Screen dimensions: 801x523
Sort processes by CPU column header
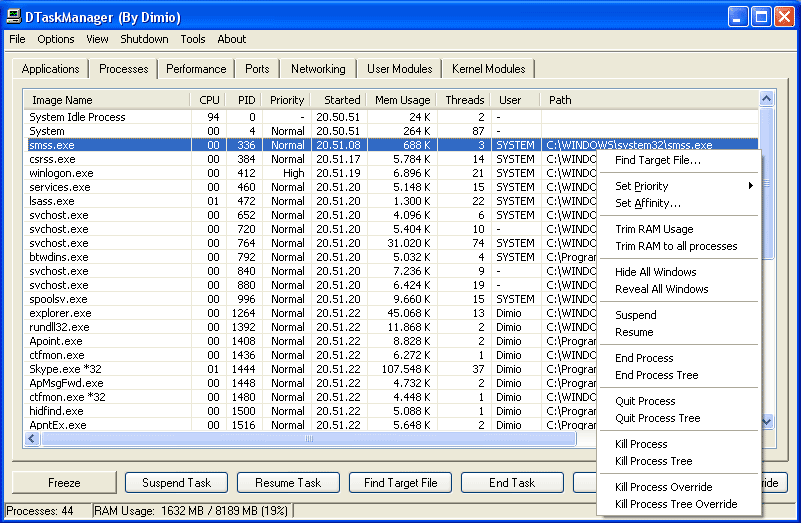(x=209, y=100)
